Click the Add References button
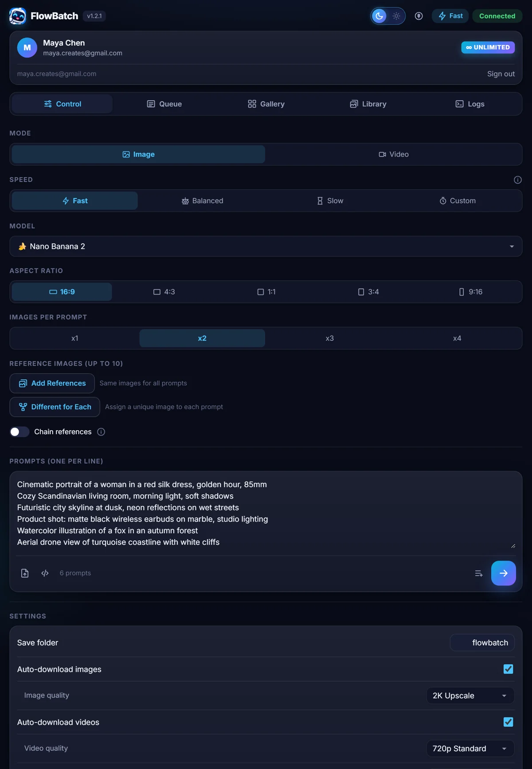Screen dimensions: 532x769 tap(52, 383)
